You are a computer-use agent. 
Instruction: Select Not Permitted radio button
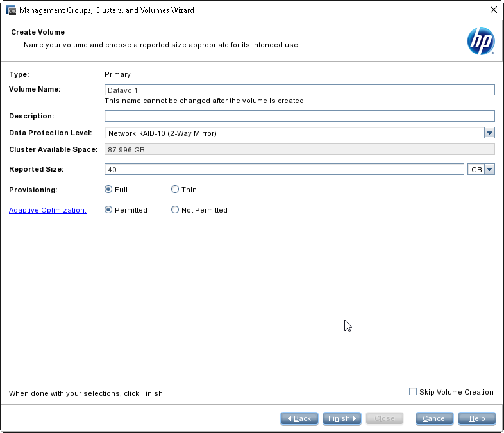click(175, 210)
